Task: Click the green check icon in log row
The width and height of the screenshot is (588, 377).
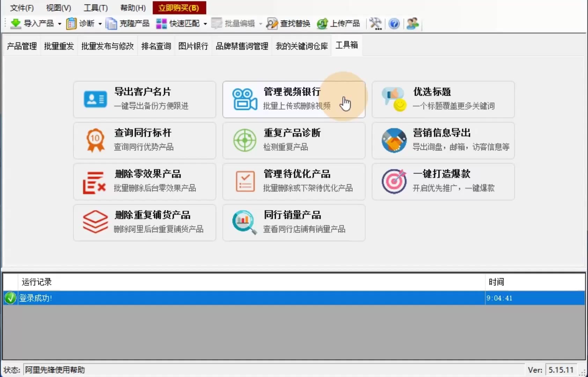Action: point(10,298)
